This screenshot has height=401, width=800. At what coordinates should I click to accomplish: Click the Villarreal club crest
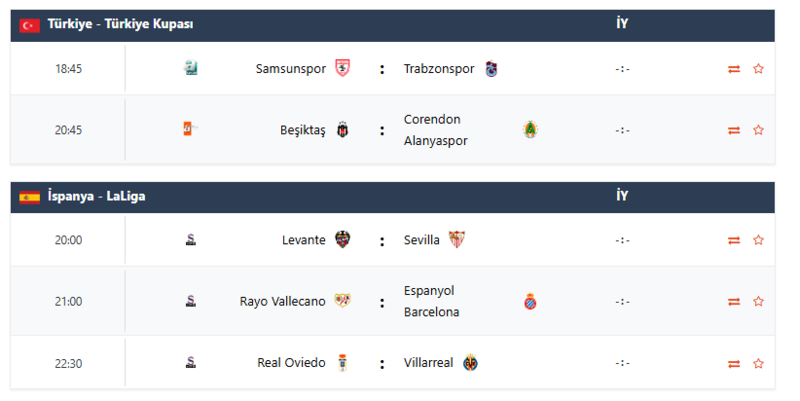[x=470, y=363]
